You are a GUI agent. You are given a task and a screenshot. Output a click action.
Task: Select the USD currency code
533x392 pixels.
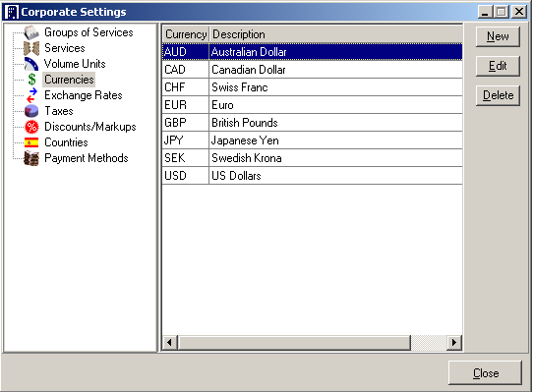point(186,176)
